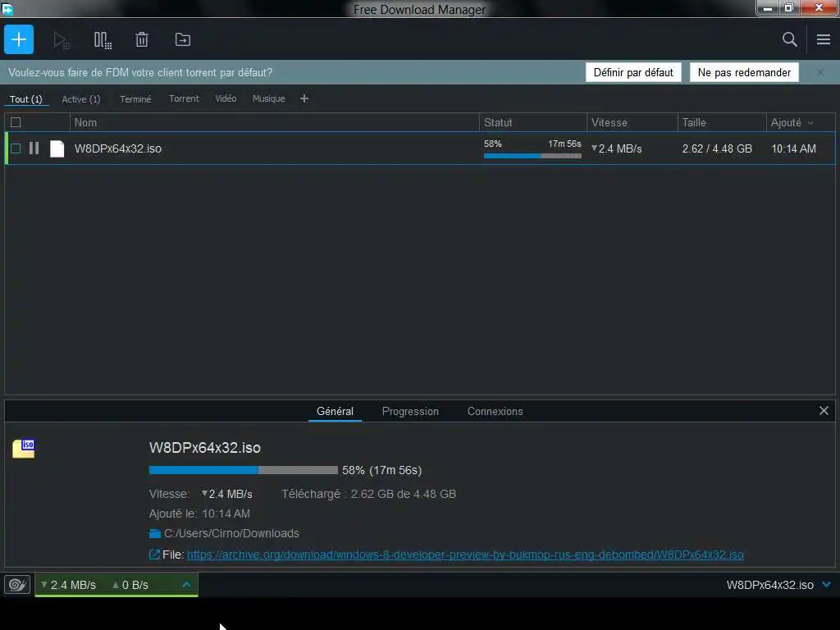The height and width of the screenshot is (630, 840).
Task: Toggle the Ajouté column sort arrow
Action: coord(810,123)
